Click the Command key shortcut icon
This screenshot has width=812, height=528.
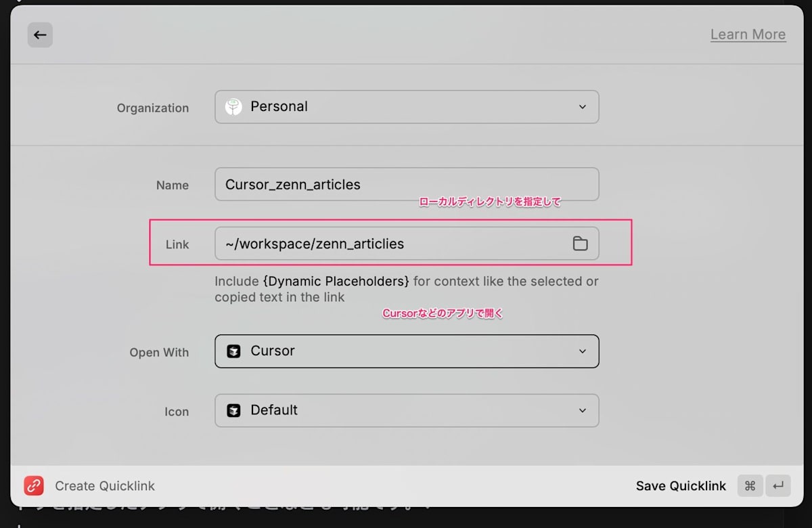750,485
